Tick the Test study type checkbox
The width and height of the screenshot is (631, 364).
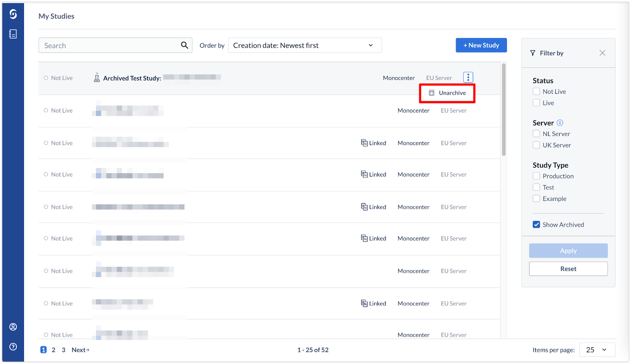pyautogui.click(x=536, y=188)
